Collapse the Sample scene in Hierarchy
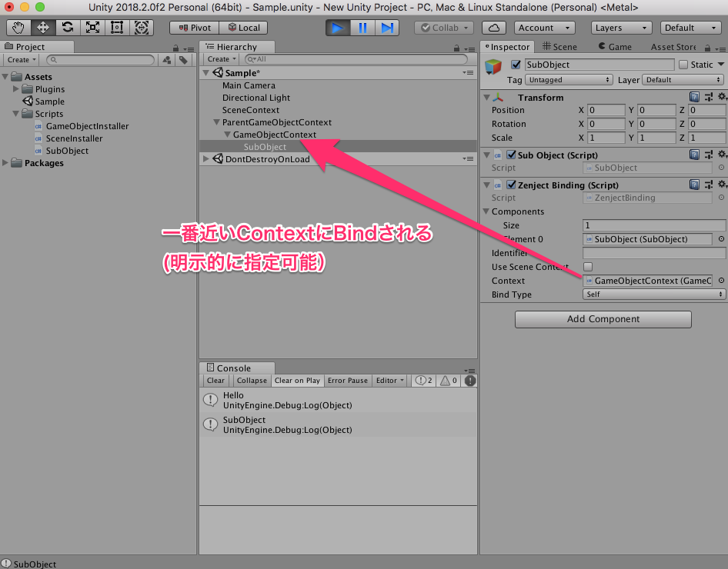Image resolution: width=728 pixels, height=569 pixels. click(x=206, y=73)
